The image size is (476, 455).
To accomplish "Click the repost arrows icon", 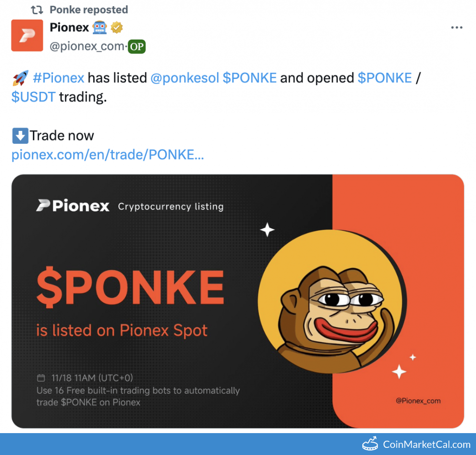I will tap(37, 10).
